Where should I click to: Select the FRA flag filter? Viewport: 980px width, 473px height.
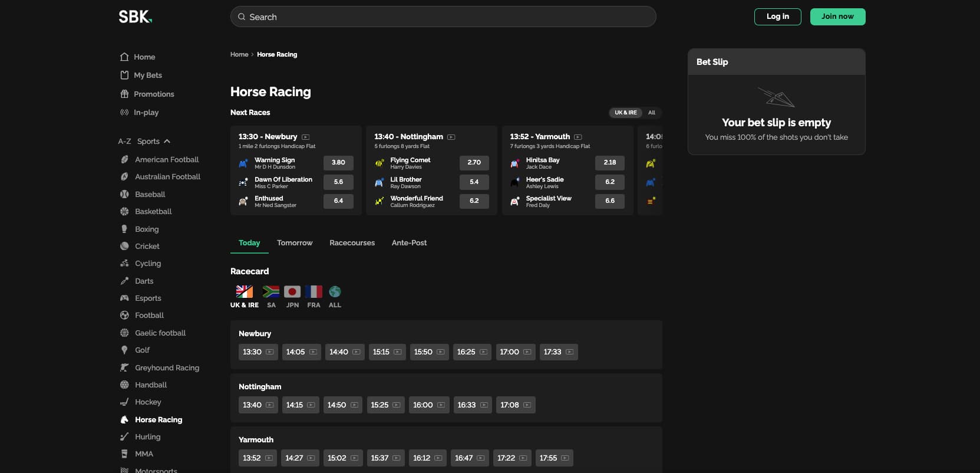click(x=314, y=297)
